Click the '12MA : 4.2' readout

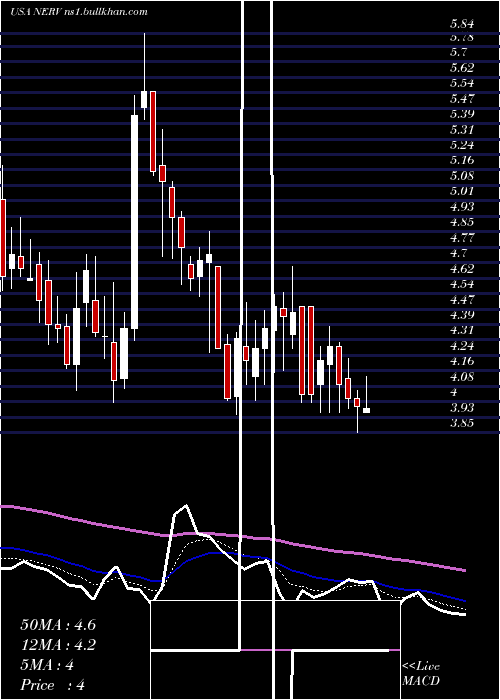coord(58,645)
